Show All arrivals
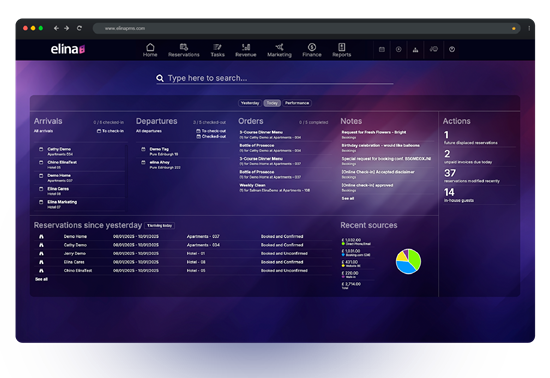Screen dimensions: 550x378 [x=43, y=131]
